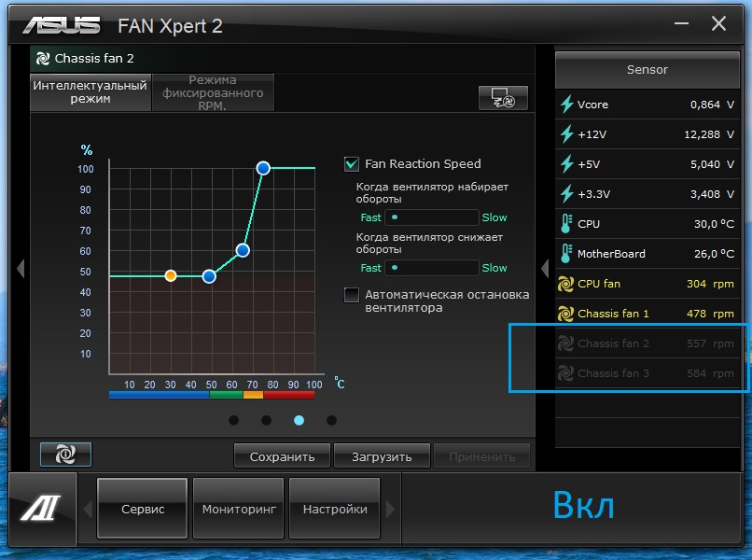Image resolution: width=752 pixels, height=560 pixels.
Task: Go to second fan page dot
Action: (x=266, y=420)
